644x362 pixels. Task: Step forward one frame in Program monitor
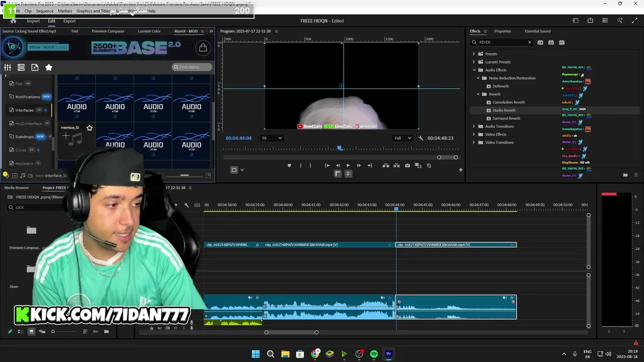click(x=358, y=165)
